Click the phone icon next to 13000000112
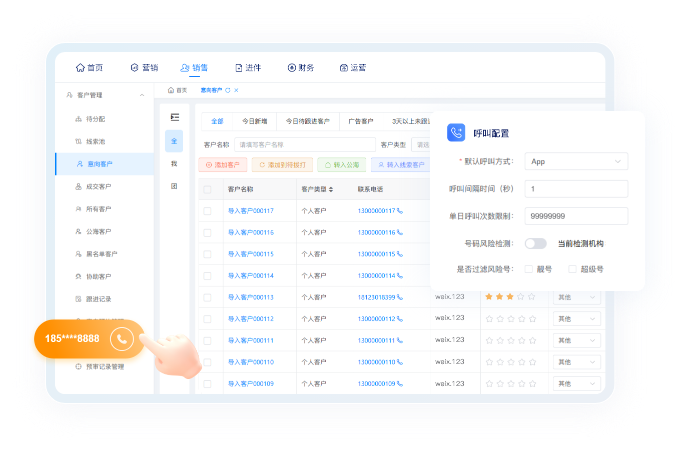 (400, 319)
